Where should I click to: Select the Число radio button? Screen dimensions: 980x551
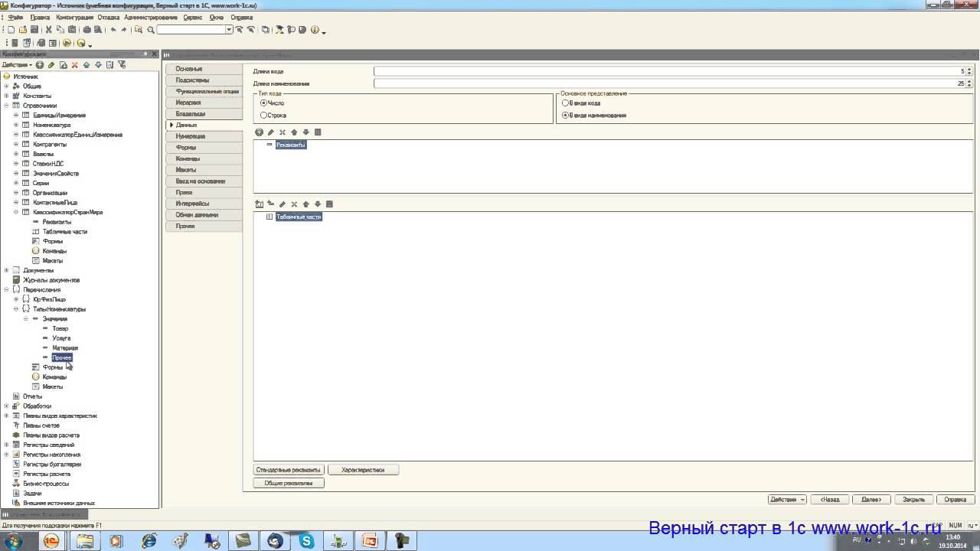(x=263, y=103)
